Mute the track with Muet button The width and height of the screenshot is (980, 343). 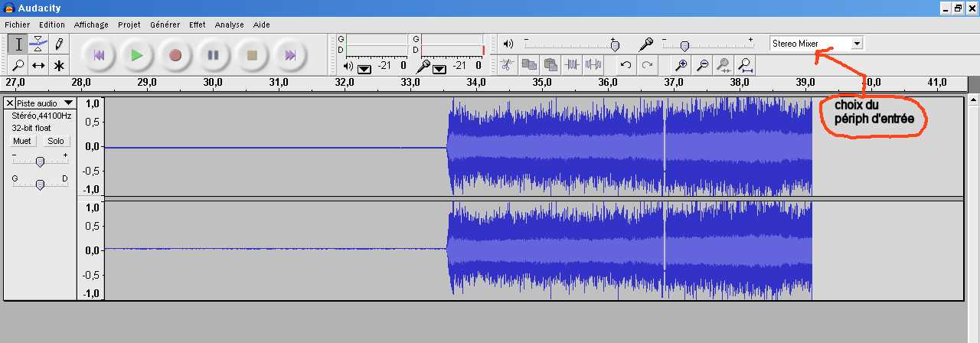pyautogui.click(x=22, y=141)
